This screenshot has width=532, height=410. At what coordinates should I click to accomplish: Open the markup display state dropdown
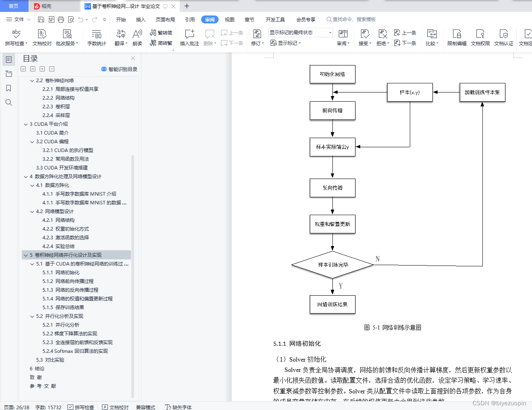pos(301,33)
